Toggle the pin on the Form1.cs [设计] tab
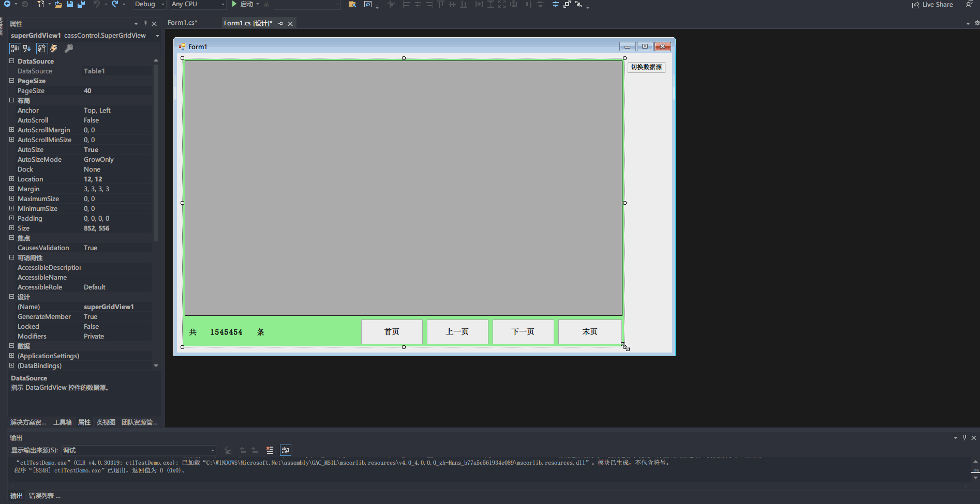 [281, 24]
